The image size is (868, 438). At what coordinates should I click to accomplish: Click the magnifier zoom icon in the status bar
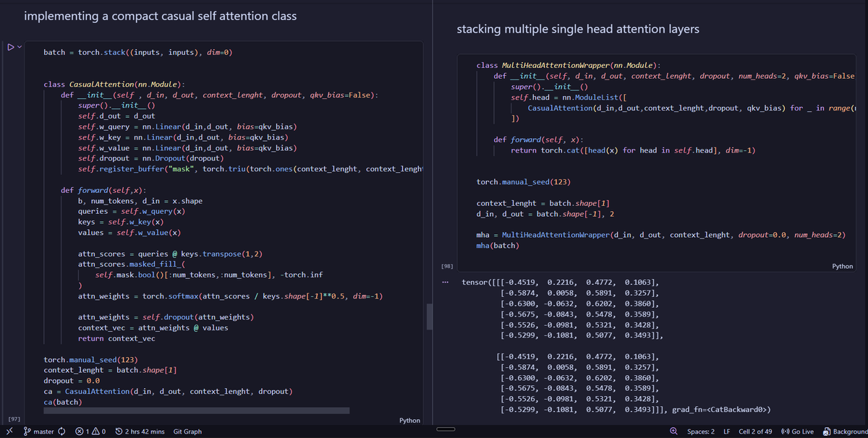(673, 431)
